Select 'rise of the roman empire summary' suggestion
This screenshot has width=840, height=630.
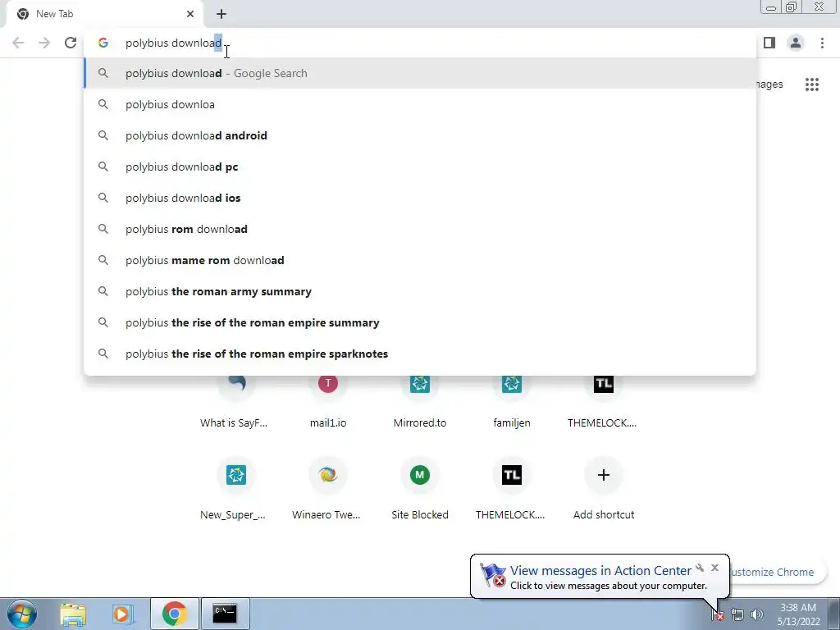click(x=420, y=322)
